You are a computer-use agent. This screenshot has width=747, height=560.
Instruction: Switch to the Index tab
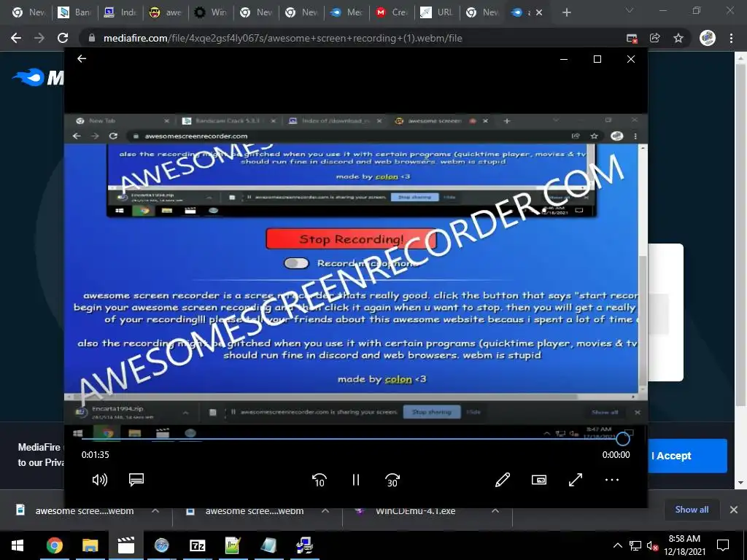click(x=120, y=12)
